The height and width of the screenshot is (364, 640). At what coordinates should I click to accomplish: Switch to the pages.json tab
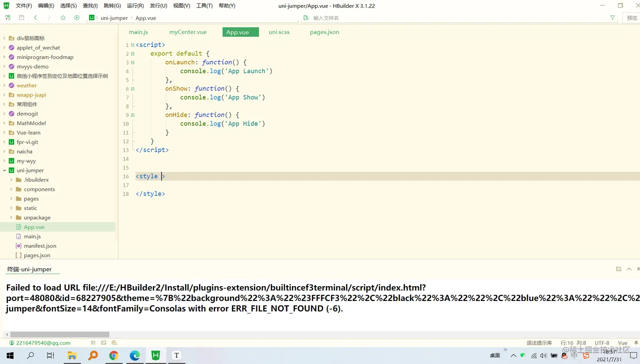324,32
